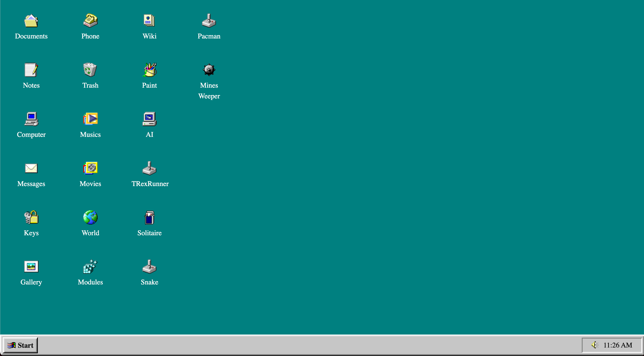644x356 pixels.
Task: Open the Documents folder icon
Action: tap(31, 21)
